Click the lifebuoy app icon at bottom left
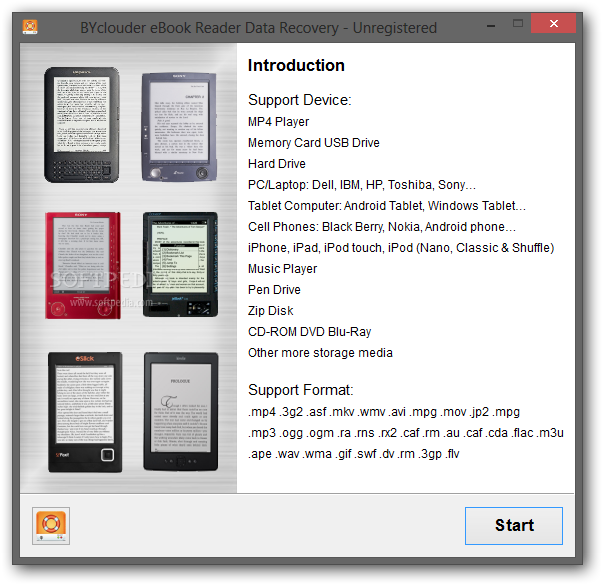603x585 pixels. (x=51, y=525)
